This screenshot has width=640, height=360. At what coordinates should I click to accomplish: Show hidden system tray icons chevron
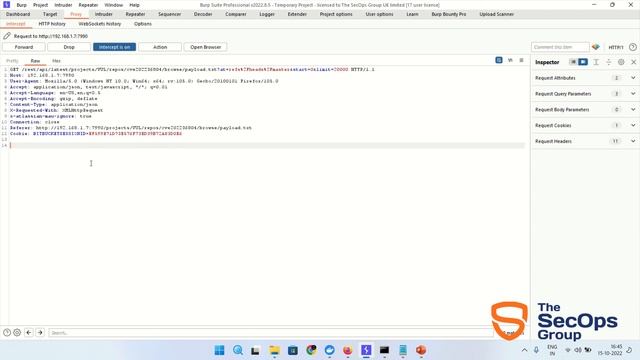[x=524, y=350]
